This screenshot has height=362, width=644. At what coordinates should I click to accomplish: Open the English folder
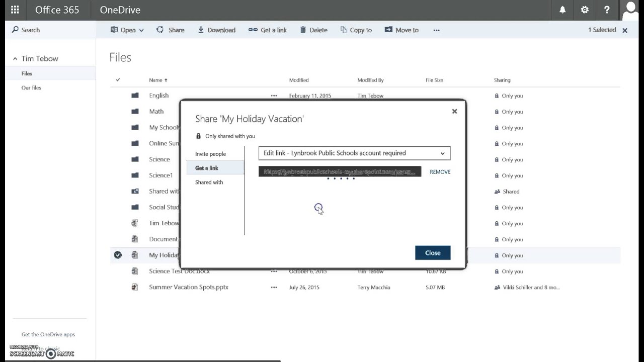[x=159, y=96]
